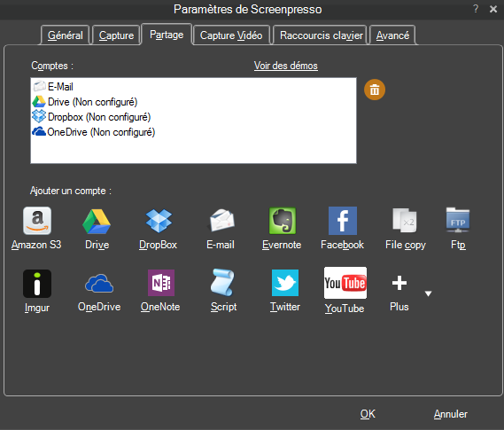Delete selected account with trash button
504x430 pixels.
[375, 90]
